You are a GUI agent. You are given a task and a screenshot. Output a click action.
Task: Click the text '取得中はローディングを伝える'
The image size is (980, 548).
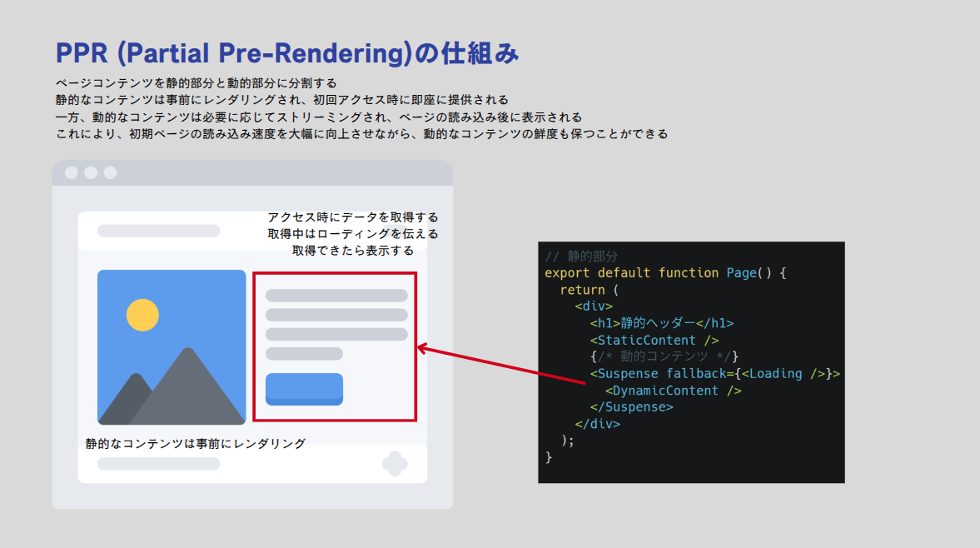click(353, 234)
